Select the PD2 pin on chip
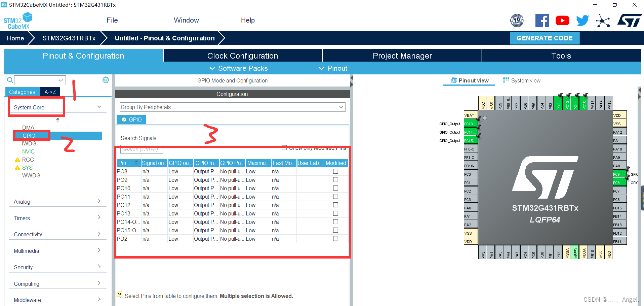644x306 pixels. coord(559,103)
